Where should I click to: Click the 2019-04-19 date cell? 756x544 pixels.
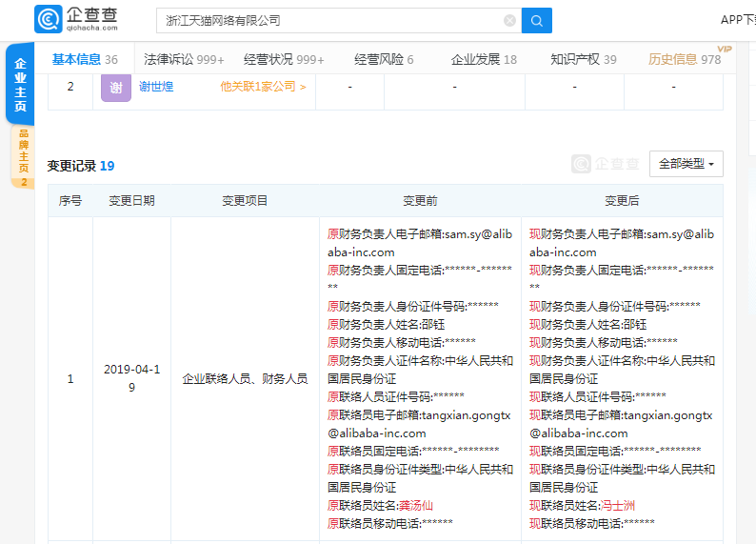tap(131, 378)
